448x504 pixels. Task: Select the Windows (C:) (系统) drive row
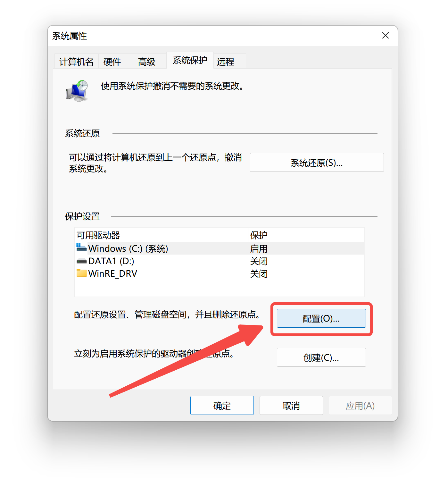tap(220, 248)
